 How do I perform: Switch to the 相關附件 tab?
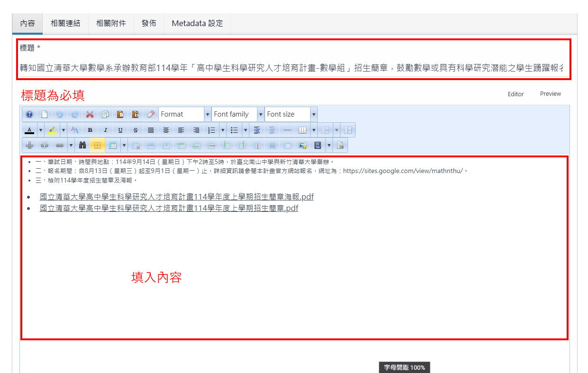111,23
